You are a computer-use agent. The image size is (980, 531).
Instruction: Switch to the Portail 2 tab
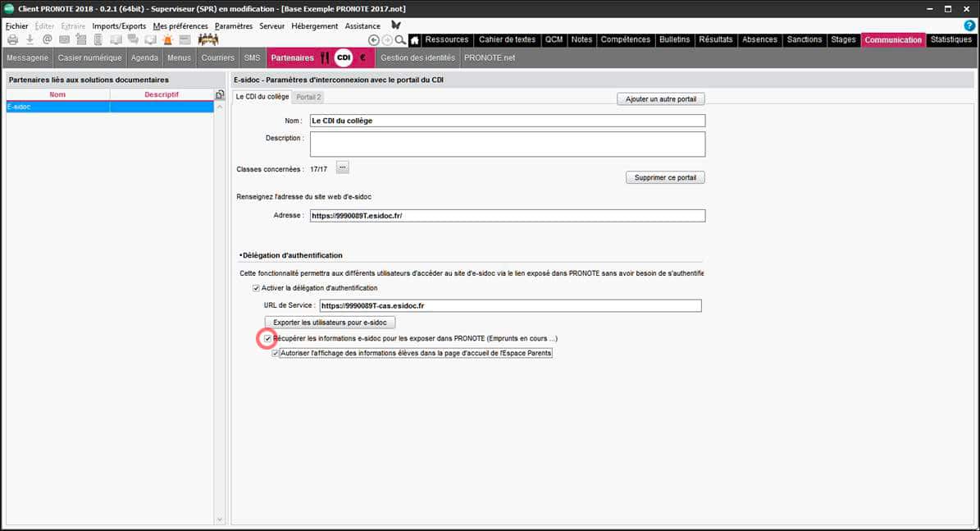pos(308,98)
